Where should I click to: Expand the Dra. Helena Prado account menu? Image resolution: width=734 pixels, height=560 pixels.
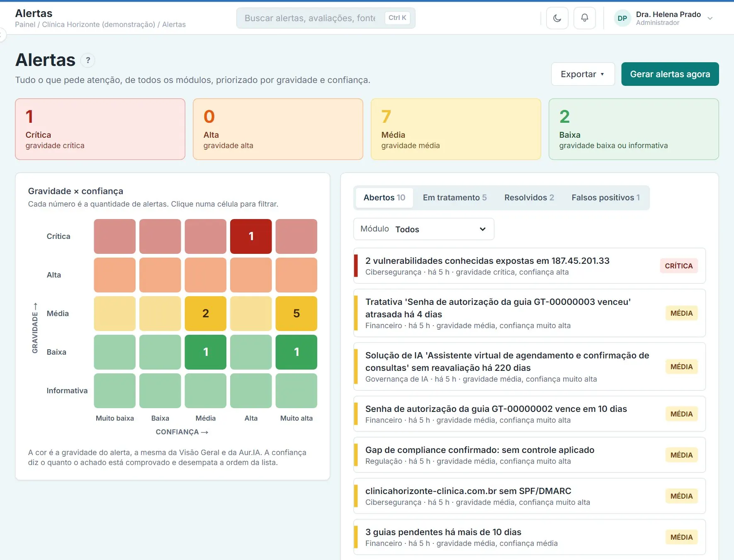664,18
